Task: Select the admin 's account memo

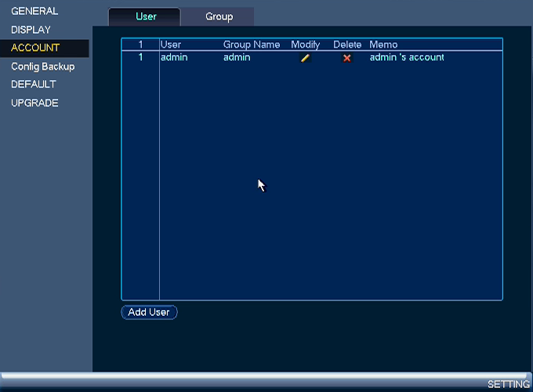Action: tap(407, 57)
